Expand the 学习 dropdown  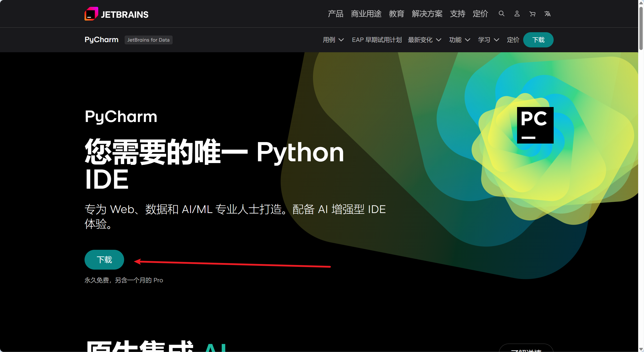(x=488, y=40)
